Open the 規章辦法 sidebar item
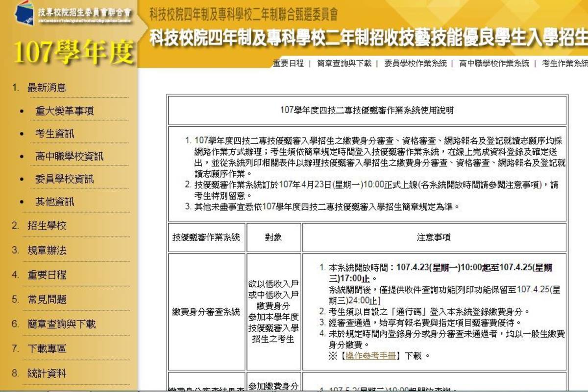Image resolution: width=588 pixels, height=392 pixels. (x=47, y=251)
